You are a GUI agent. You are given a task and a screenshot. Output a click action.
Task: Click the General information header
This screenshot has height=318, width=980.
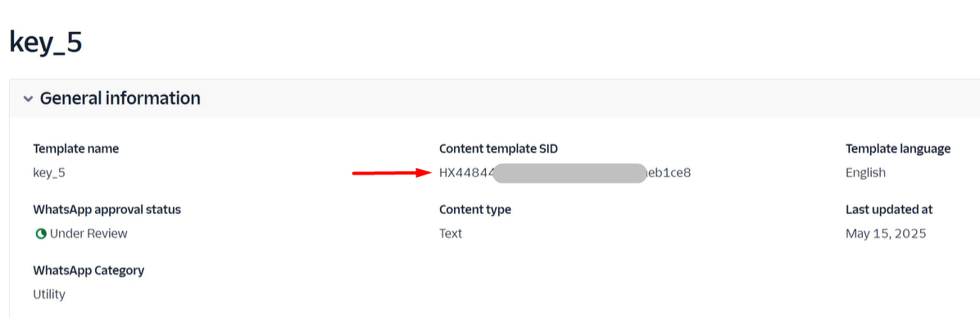[x=120, y=98]
